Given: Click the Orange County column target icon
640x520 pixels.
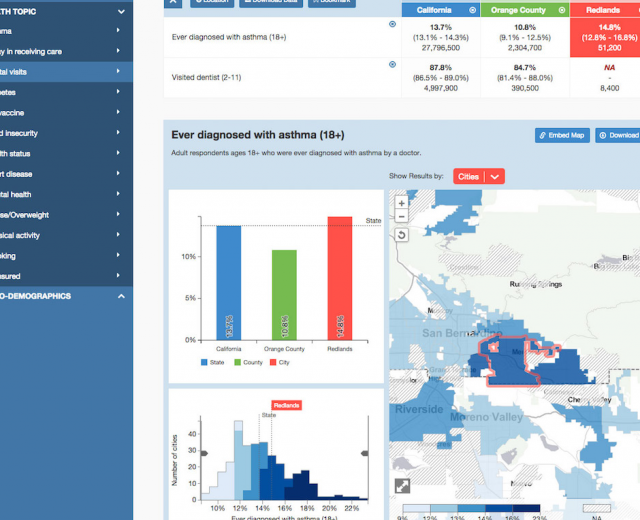Looking at the screenshot, I should pyautogui.click(x=562, y=10).
